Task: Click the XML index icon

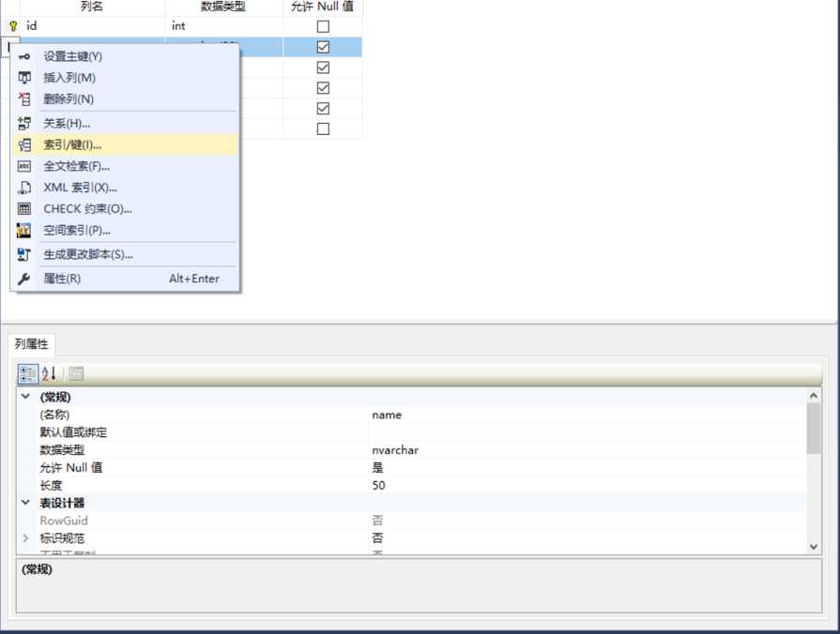Action: [24, 188]
